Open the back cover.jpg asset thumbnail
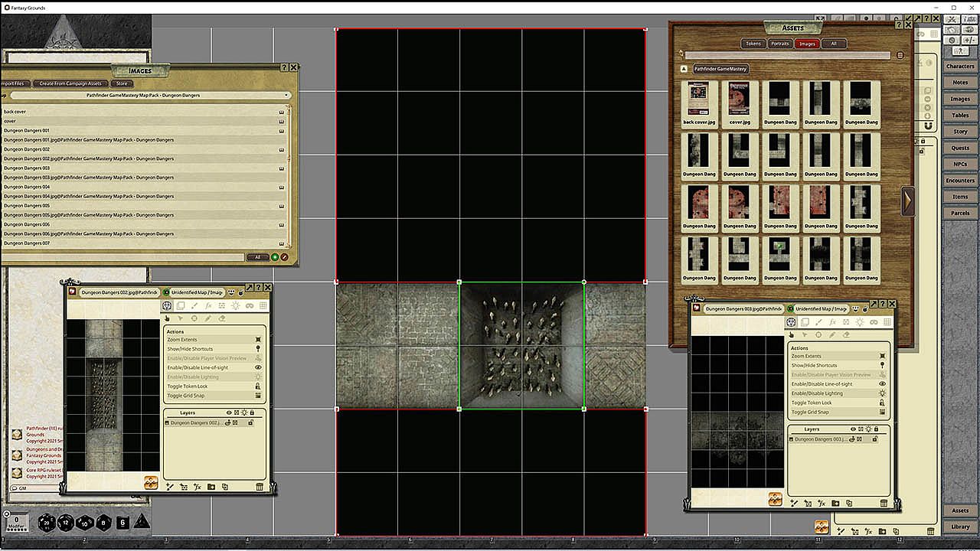 click(x=698, y=103)
